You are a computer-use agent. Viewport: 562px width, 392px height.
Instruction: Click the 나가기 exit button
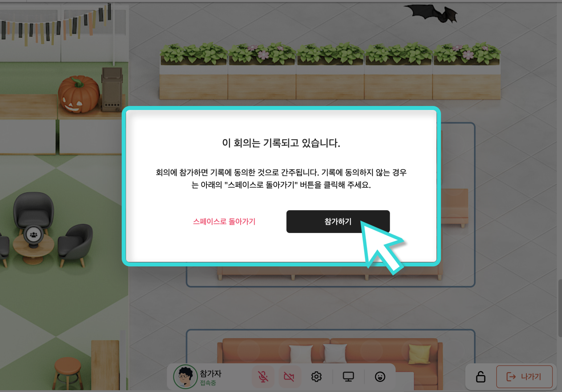click(x=524, y=377)
